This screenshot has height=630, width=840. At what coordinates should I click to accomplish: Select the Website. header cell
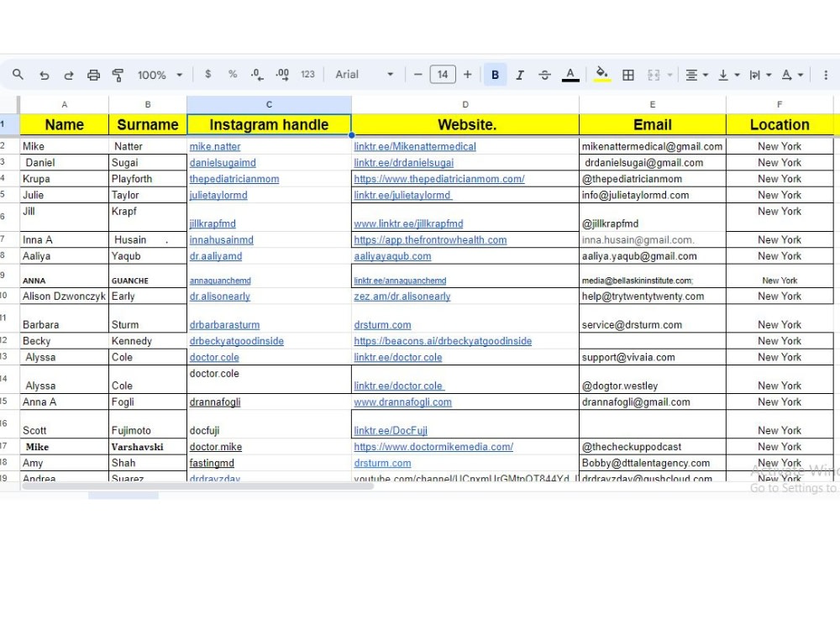click(x=465, y=125)
